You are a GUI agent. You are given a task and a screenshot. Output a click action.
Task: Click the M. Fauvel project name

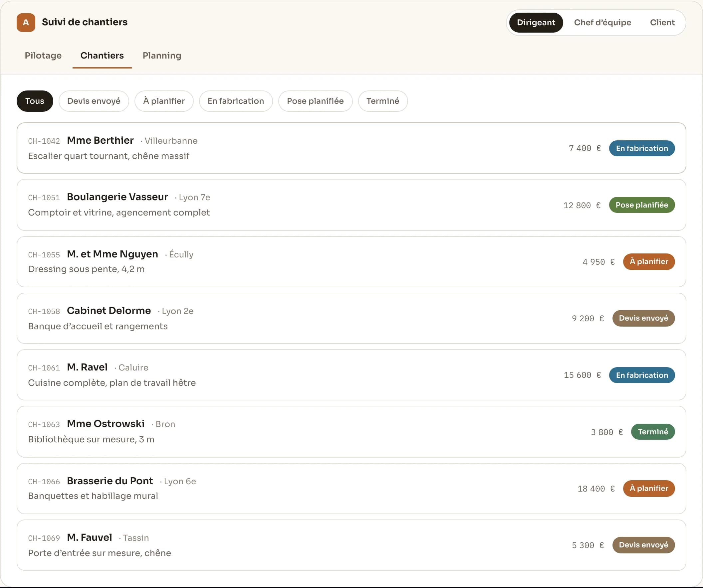pos(90,537)
